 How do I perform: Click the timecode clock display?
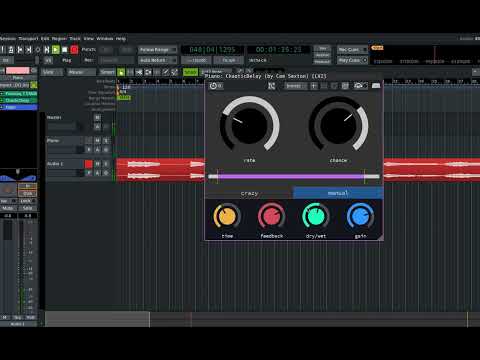279,50
